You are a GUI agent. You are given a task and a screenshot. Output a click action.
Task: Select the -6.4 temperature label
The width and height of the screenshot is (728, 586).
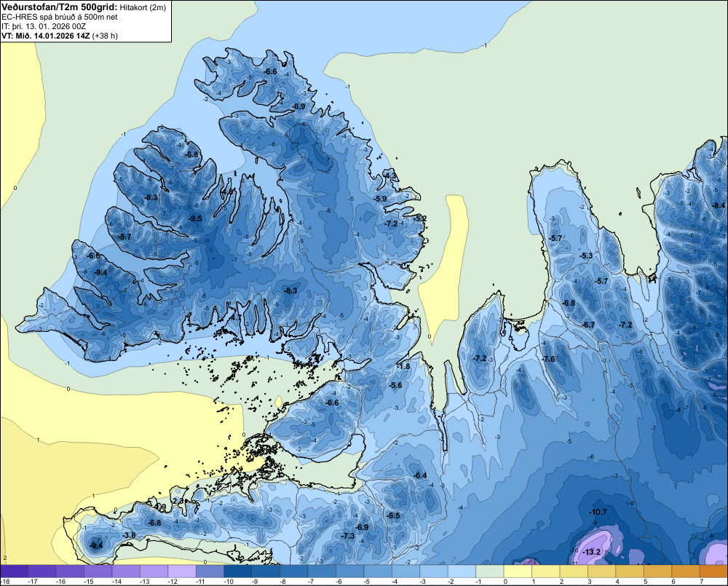pyautogui.click(x=420, y=475)
